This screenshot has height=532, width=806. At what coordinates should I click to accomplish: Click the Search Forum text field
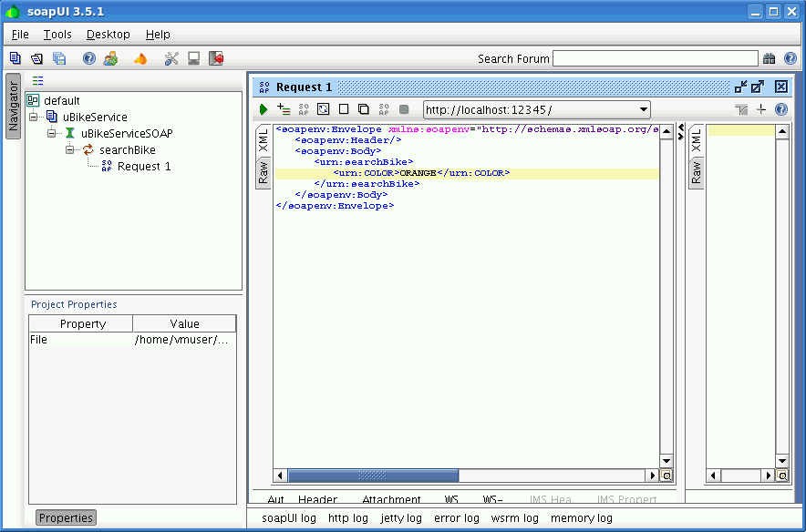pyautogui.click(x=655, y=58)
